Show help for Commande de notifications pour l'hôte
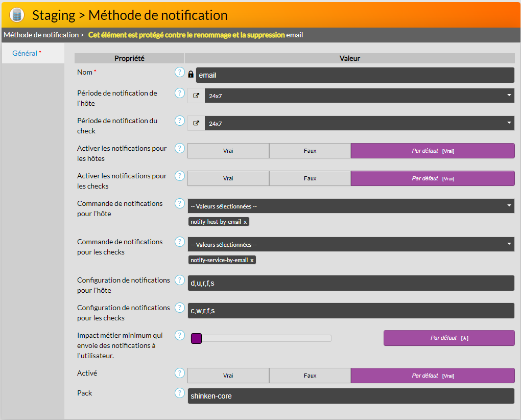This screenshot has width=521, height=420. 179,203
